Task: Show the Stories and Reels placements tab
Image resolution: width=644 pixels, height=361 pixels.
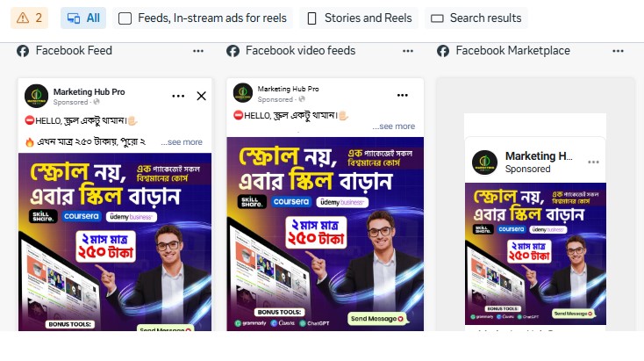Action: coord(359,18)
